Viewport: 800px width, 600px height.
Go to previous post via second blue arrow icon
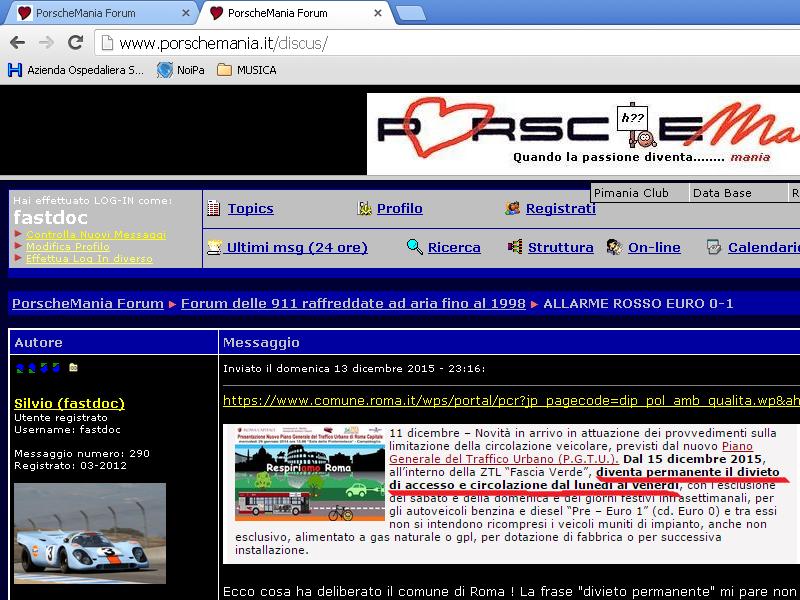(x=32, y=368)
